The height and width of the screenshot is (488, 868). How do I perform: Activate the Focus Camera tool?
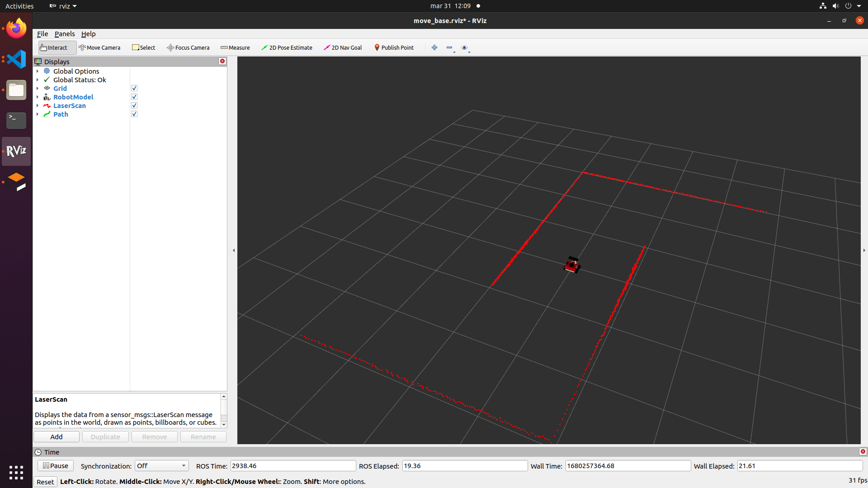click(x=188, y=47)
